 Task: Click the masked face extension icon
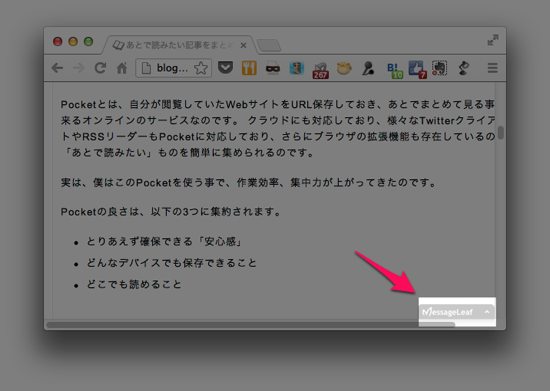tap(273, 68)
